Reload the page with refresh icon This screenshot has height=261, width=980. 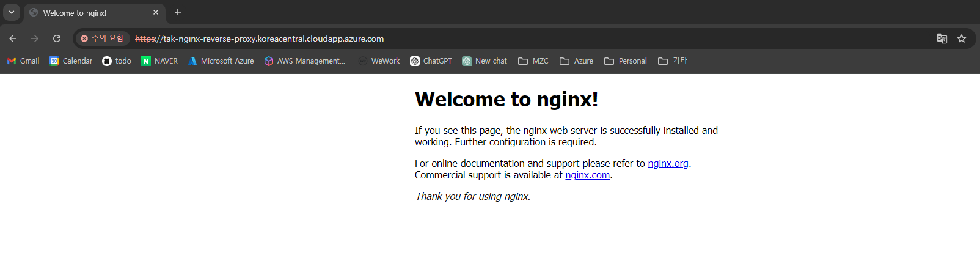point(57,39)
